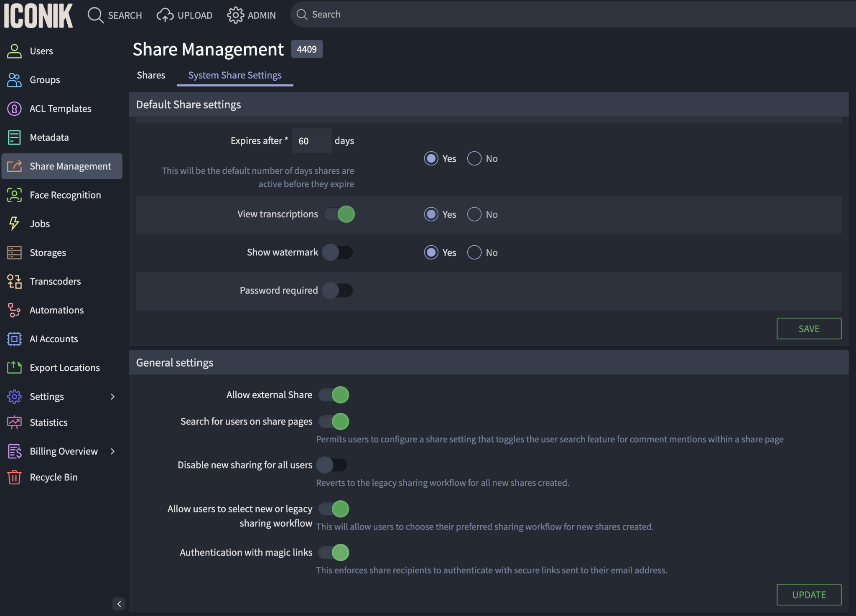
Task: Expand the Settings submenu chevron
Action: pyautogui.click(x=112, y=397)
